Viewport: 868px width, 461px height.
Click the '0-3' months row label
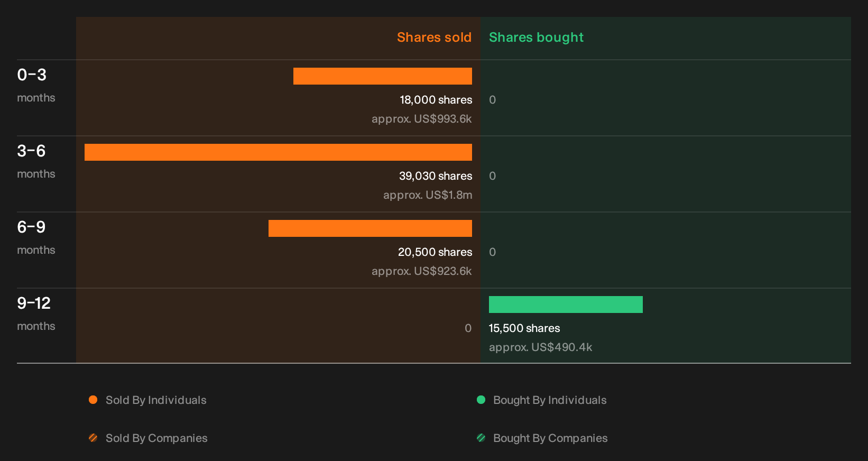point(32,75)
